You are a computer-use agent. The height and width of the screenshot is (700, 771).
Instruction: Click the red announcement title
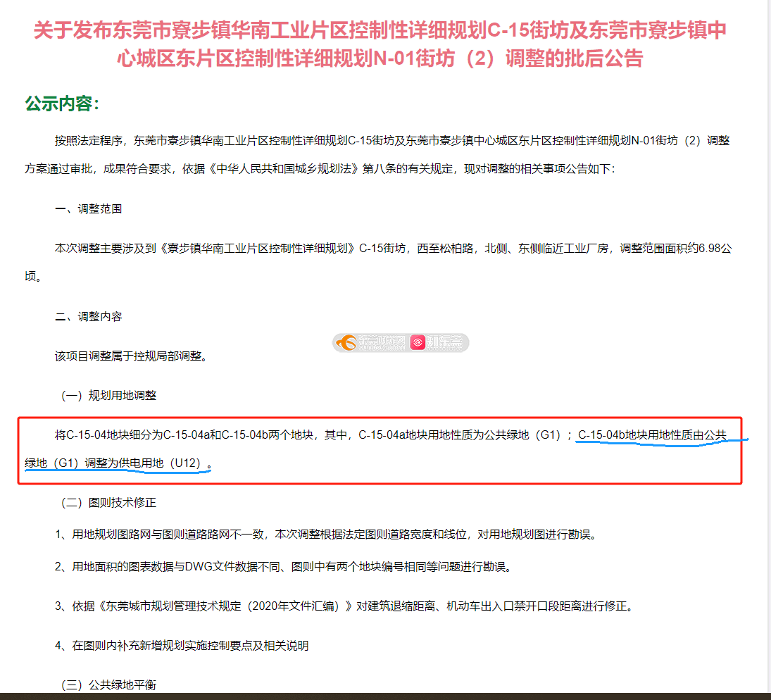point(380,44)
